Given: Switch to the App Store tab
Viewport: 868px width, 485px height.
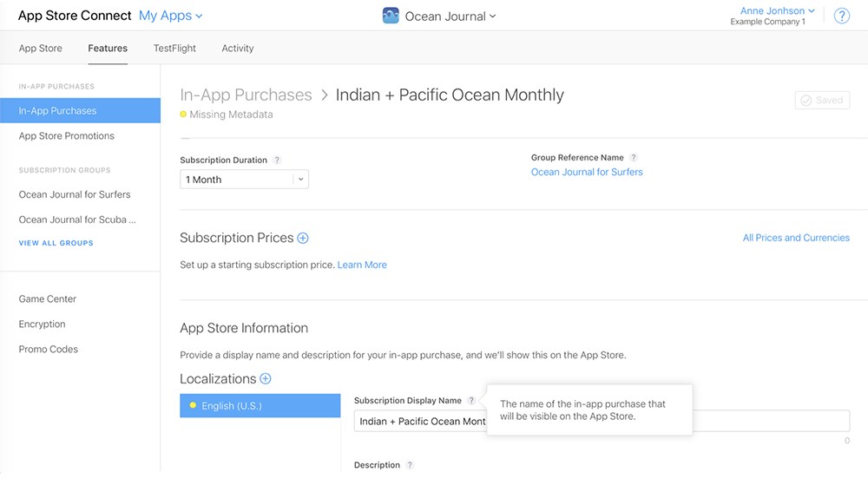Looking at the screenshot, I should [x=41, y=48].
